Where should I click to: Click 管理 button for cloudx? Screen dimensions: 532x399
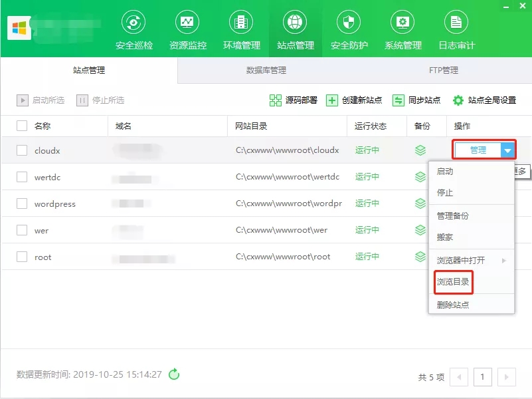[x=478, y=150]
